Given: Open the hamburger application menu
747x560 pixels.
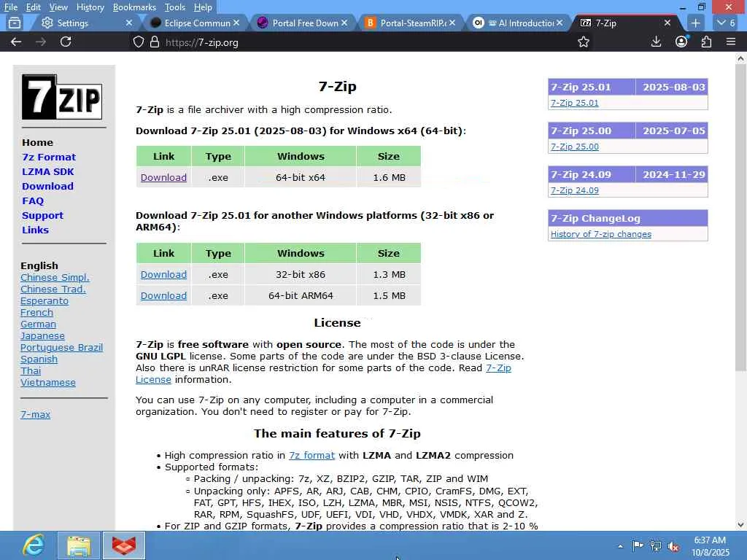Looking at the screenshot, I should pos(731,42).
